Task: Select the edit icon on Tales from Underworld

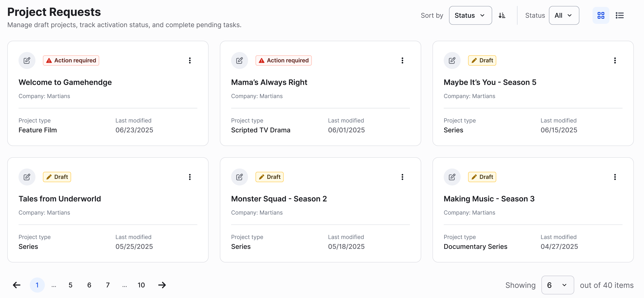Action: 27,177
